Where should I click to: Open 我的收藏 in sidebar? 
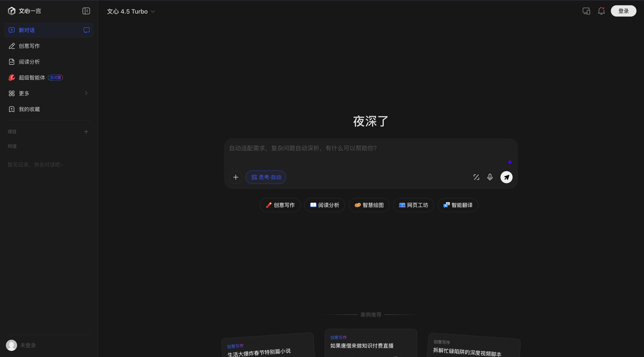(x=49, y=109)
